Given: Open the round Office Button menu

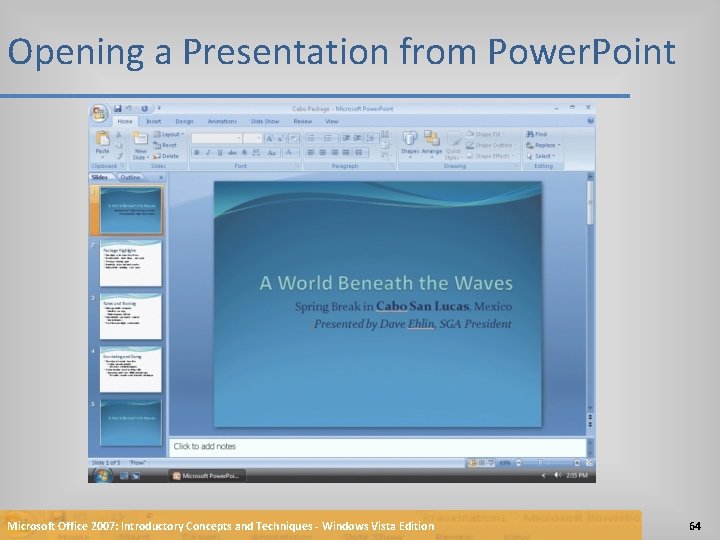Looking at the screenshot, I should (99, 113).
